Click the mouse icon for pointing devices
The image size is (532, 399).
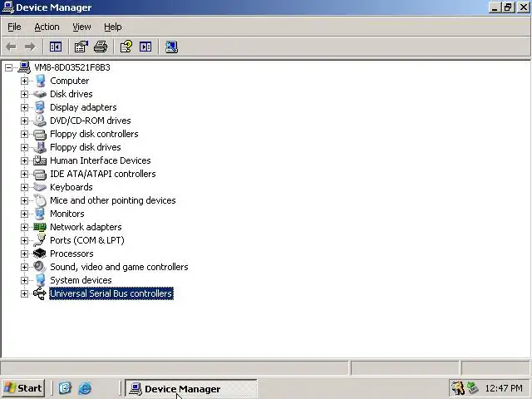(x=40, y=200)
